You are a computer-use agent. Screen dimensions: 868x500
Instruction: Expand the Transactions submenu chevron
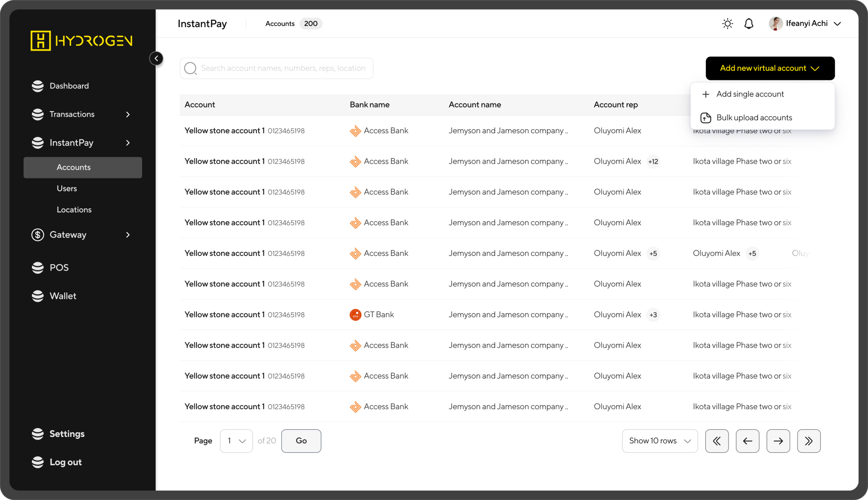[x=128, y=114]
